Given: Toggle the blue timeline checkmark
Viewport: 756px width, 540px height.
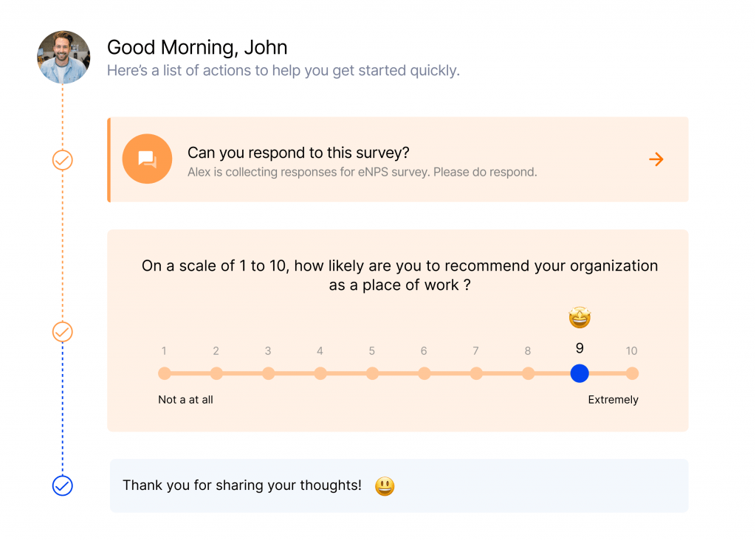Looking at the screenshot, I should coord(62,485).
